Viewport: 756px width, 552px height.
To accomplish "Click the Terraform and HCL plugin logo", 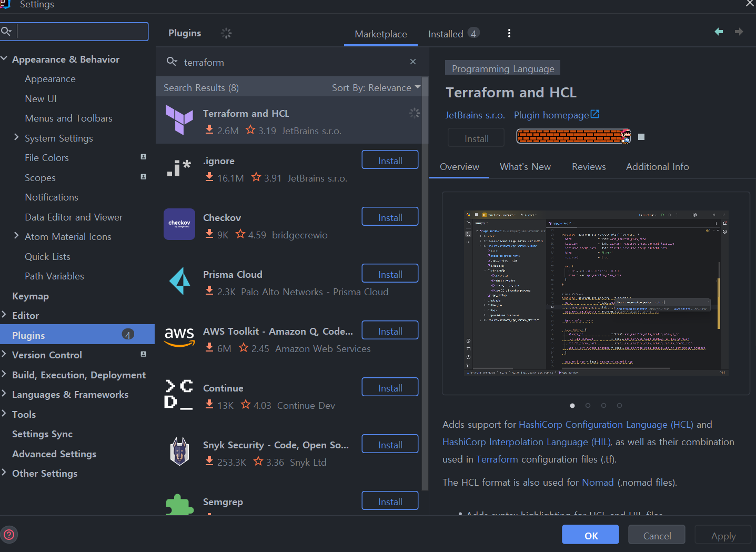I will [x=179, y=119].
